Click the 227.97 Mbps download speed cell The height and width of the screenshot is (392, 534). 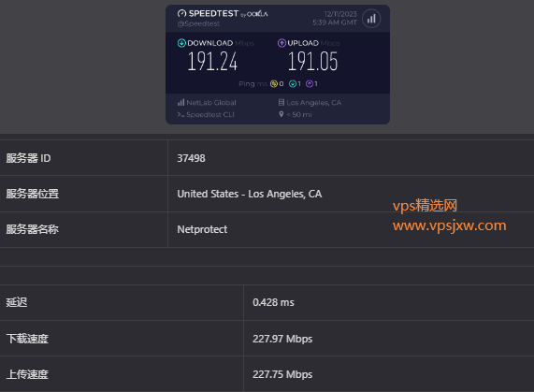tap(389, 339)
